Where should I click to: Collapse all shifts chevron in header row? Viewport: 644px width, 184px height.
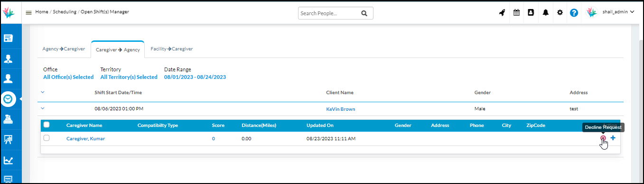(x=42, y=92)
